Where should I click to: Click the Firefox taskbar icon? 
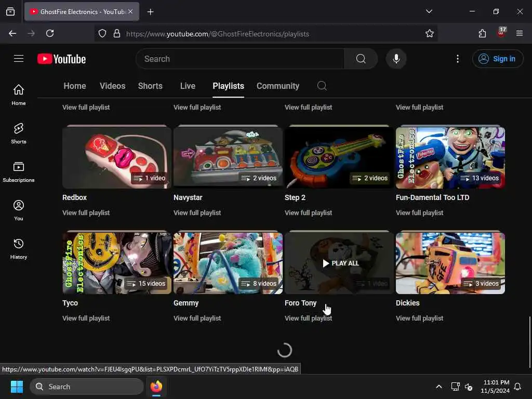click(x=156, y=387)
